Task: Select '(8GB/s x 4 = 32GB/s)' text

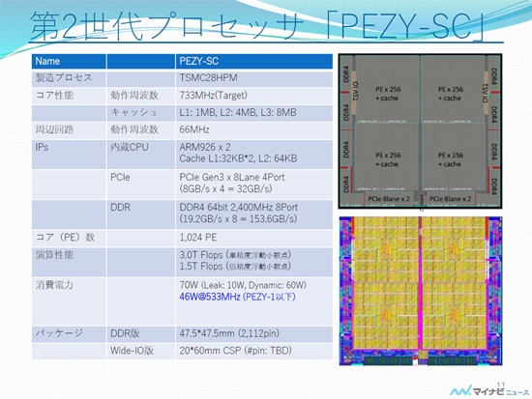Action: (225, 188)
